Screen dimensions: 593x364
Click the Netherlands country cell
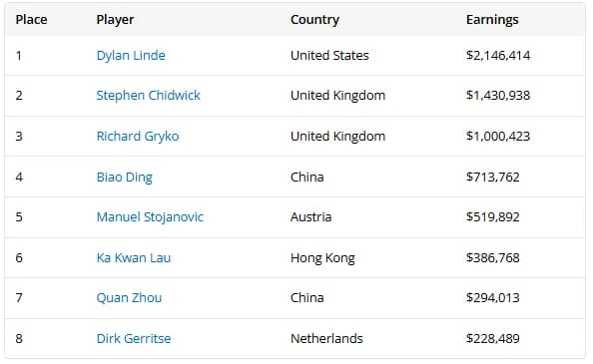tap(326, 339)
